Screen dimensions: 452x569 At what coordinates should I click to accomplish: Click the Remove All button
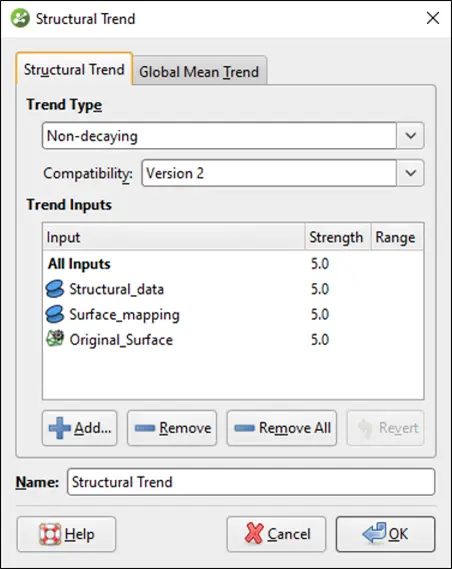(282, 428)
